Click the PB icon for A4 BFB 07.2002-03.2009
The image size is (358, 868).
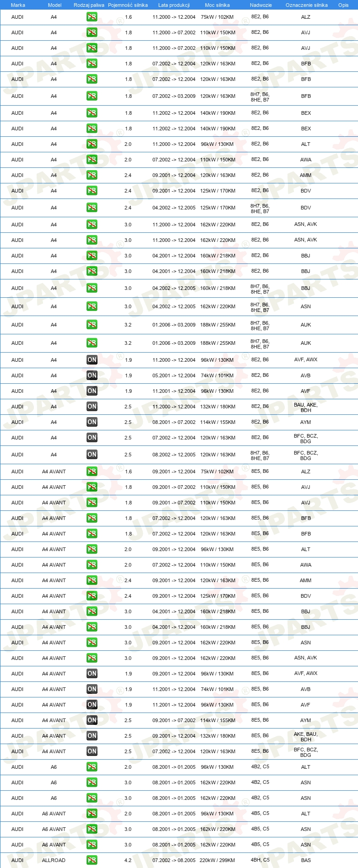coord(92,96)
